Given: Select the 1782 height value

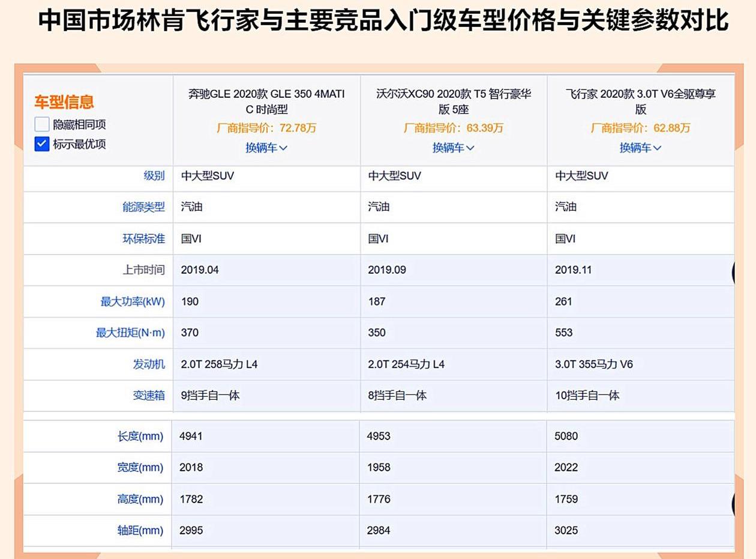Looking at the screenshot, I should pos(191,499).
